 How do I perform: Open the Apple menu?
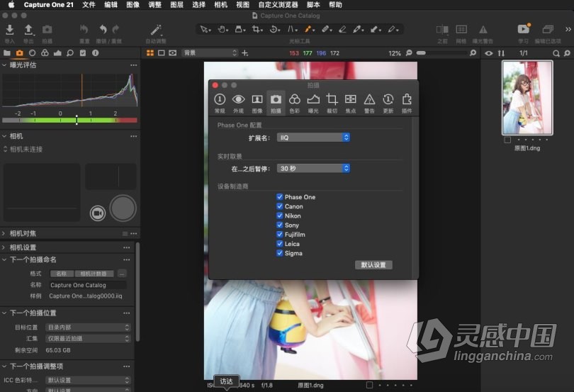pos(11,5)
